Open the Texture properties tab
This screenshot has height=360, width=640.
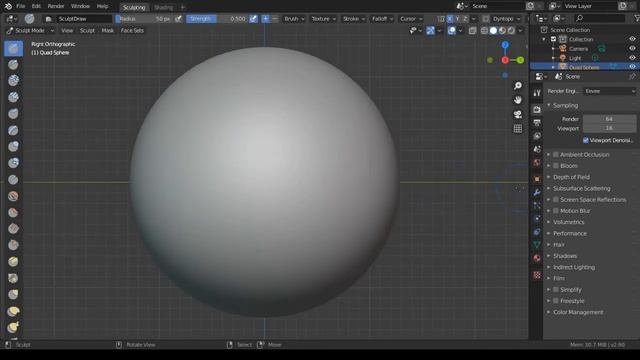537,275
